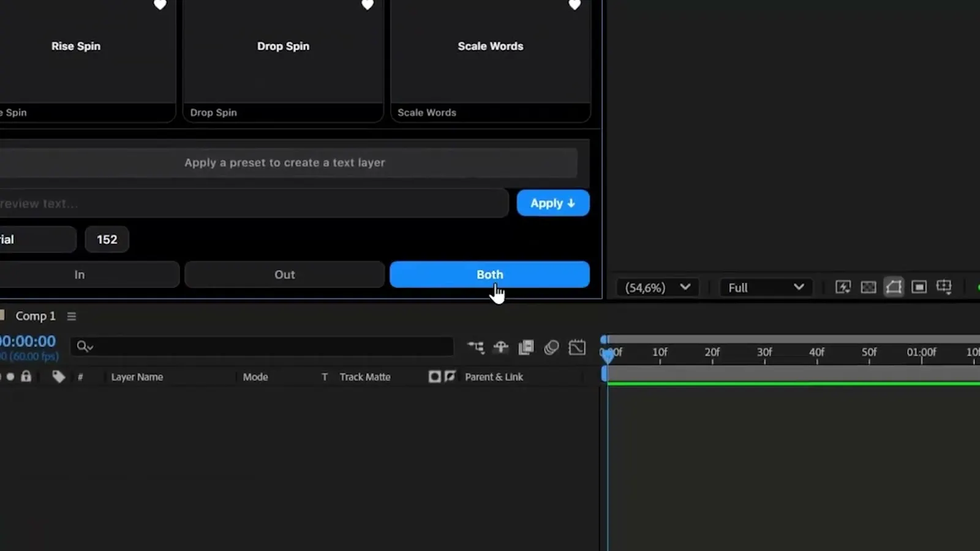Click the gray work area bar
Screen dimensions: 980x551
pos(793,373)
